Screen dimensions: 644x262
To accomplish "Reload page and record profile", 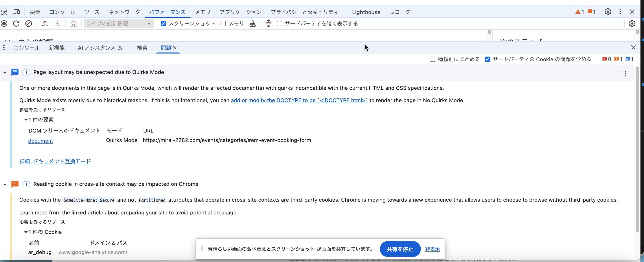I will pyautogui.click(x=16, y=24).
